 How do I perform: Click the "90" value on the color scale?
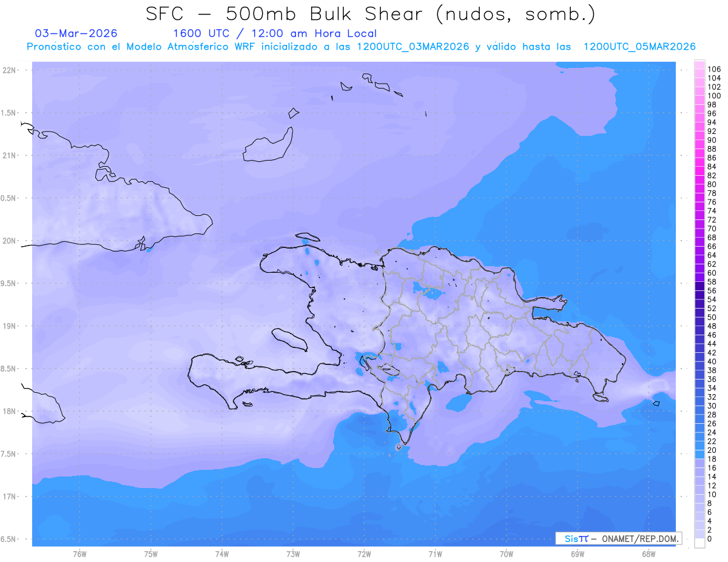[x=712, y=140]
